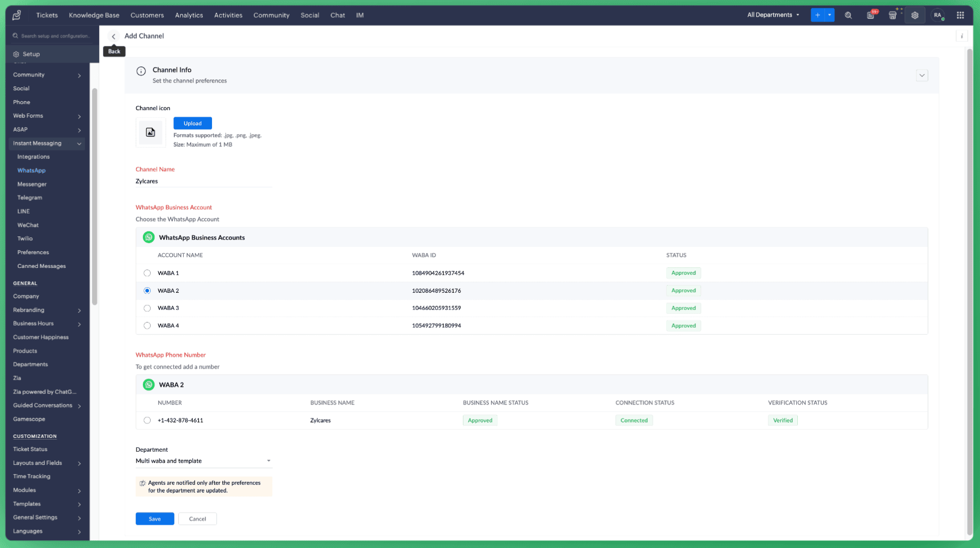980x548 pixels.
Task: Collapse the Instant Messaging sidebar section
Action: click(x=79, y=144)
